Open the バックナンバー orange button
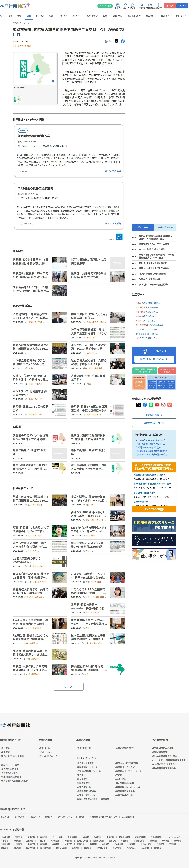The width and height of the screenshot is (189, 868). pyautogui.click(x=167, y=370)
